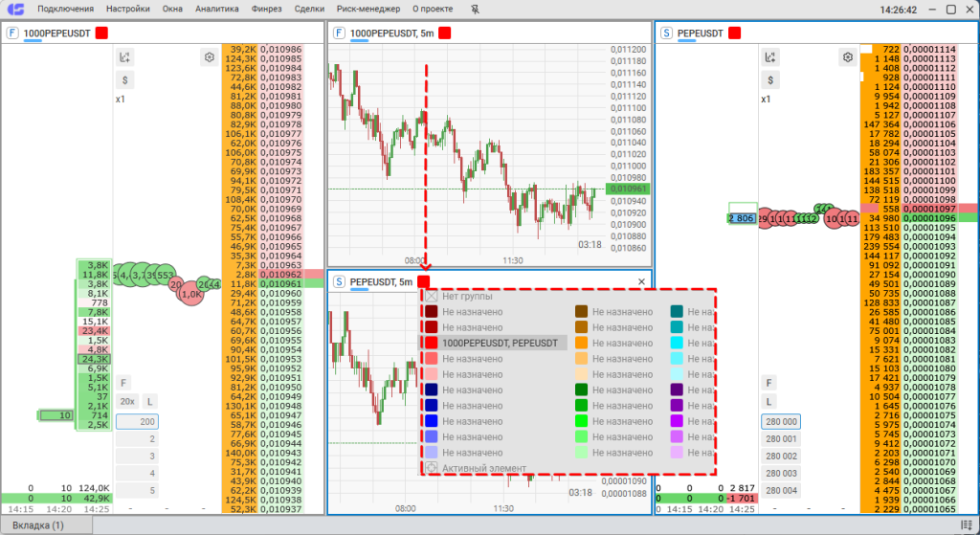Click the 280 000 volume field
Viewport: 980px width, 535px height.
tap(781, 422)
